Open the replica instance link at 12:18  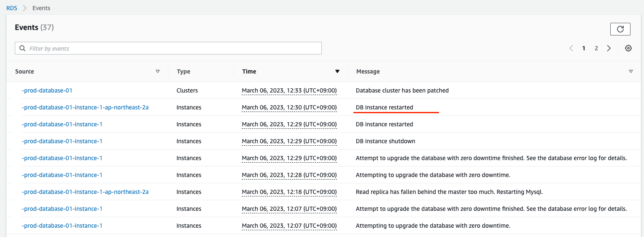pos(85,192)
